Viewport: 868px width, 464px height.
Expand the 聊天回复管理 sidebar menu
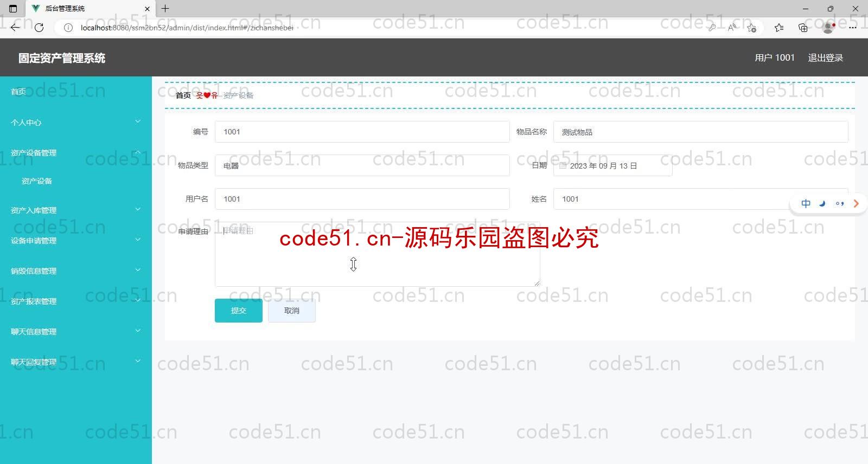(x=76, y=362)
